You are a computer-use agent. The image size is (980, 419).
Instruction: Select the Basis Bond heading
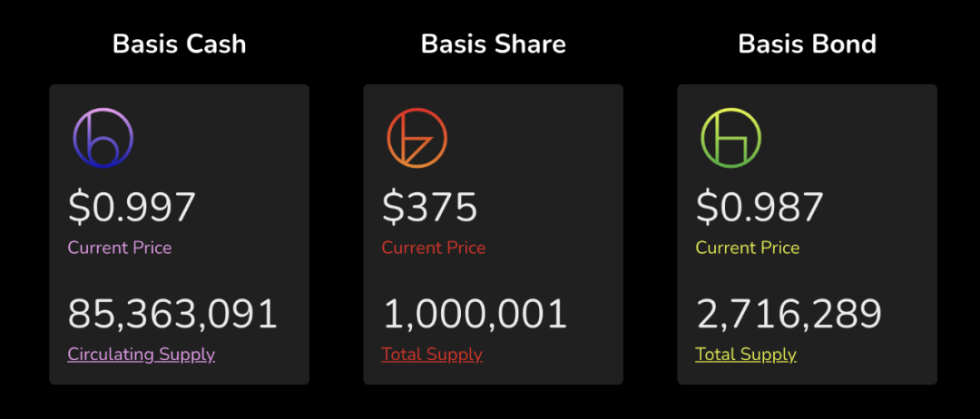click(x=807, y=44)
